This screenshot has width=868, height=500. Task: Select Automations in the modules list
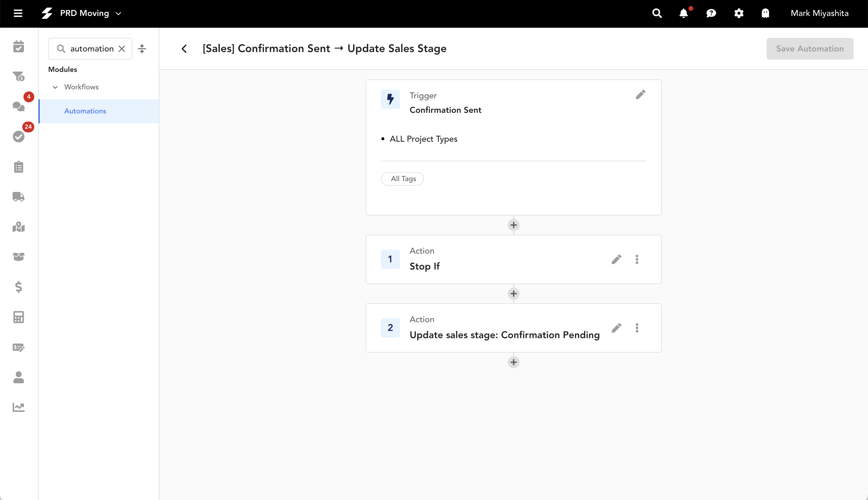point(85,111)
